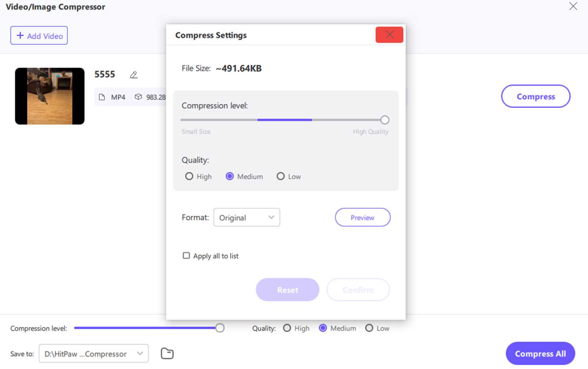Image resolution: width=588 pixels, height=369 pixels.
Task: Click the Compress button for video 5555
Action: (536, 96)
